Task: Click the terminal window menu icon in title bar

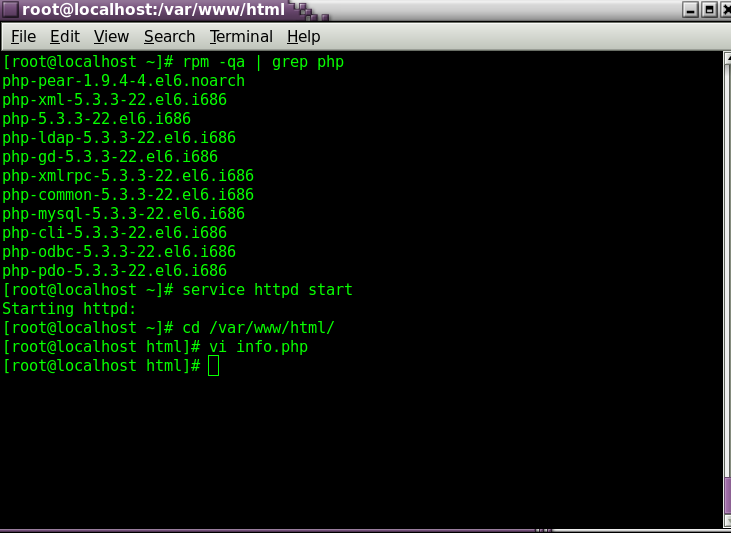Action: tap(10, 9)
